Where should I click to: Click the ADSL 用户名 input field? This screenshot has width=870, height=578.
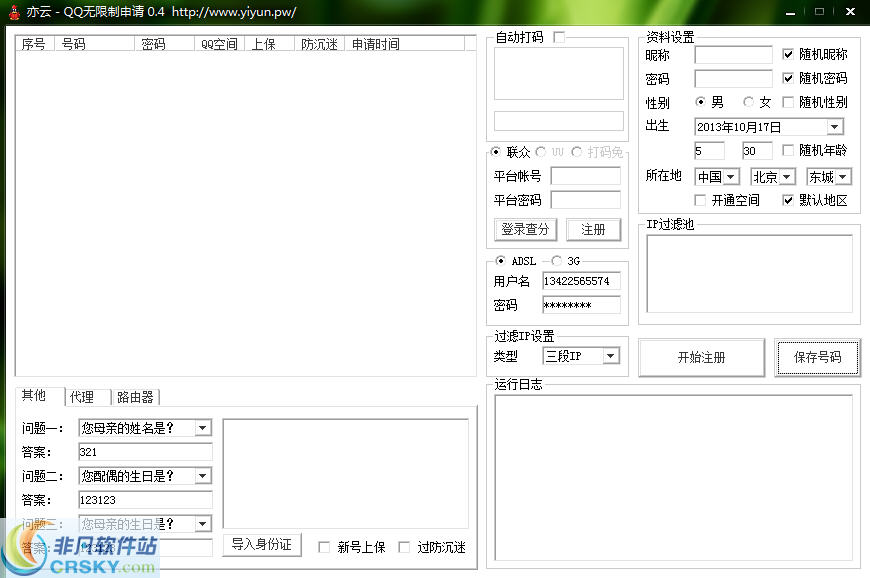[580, 281]
